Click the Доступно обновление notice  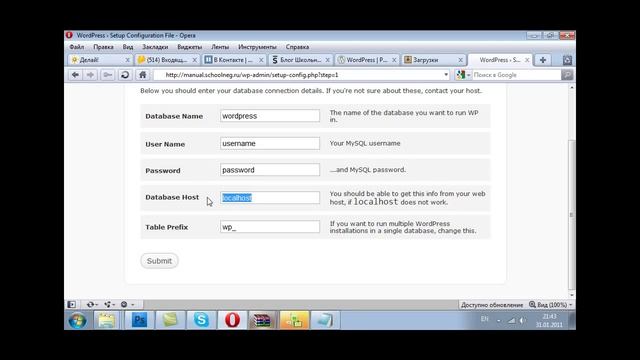tap(492, 305)
